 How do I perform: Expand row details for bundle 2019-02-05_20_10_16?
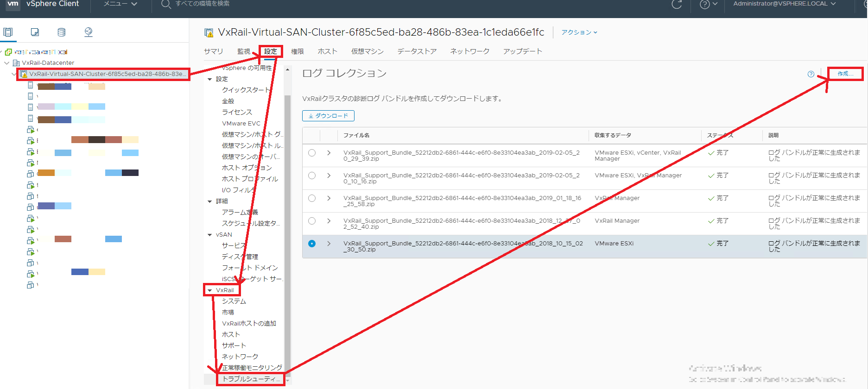point(329,176)
